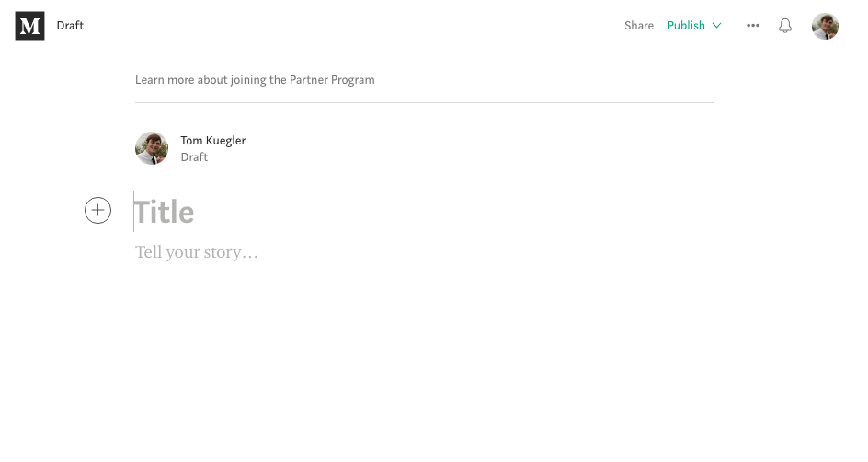Click the Draft label beside the Medium logo
This screenshot has width=868, height=462.
click(70, 26)
